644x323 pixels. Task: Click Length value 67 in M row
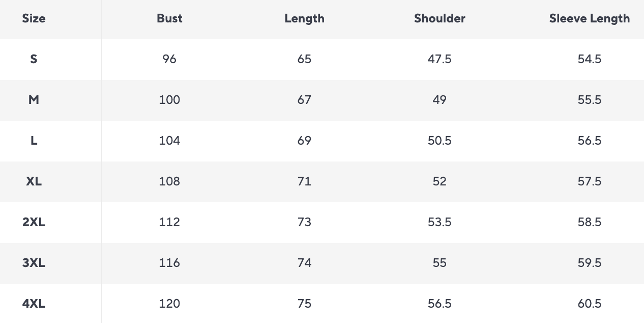(304, 100)
